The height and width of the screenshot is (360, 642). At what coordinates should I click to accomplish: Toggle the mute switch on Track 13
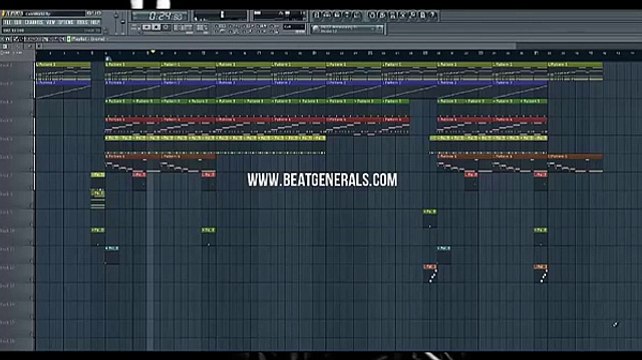31,299
